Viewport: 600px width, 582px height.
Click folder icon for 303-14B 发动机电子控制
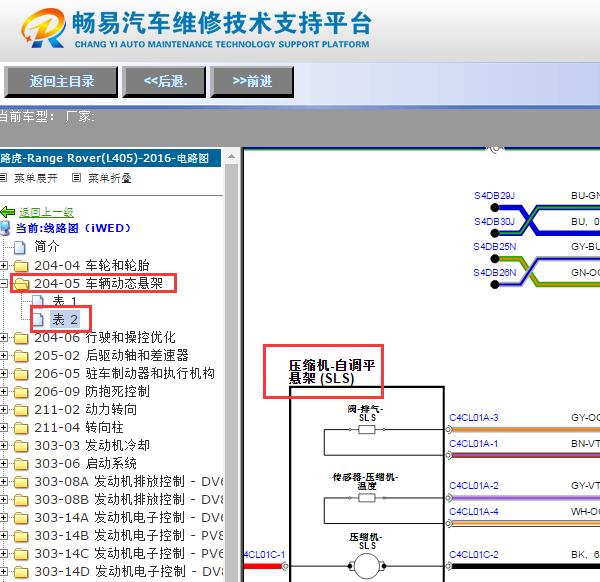(x=21, y=536)
